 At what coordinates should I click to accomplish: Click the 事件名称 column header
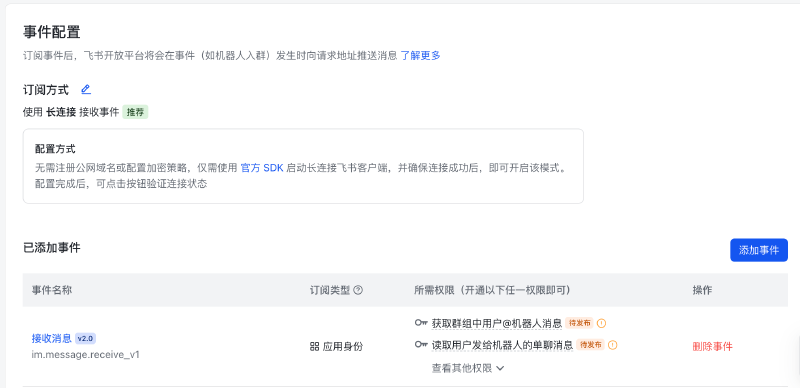(x=52, y=290)
